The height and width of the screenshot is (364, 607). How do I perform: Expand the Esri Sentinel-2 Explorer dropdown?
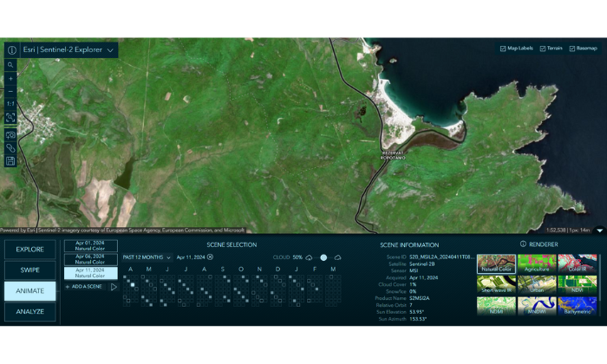110,50
